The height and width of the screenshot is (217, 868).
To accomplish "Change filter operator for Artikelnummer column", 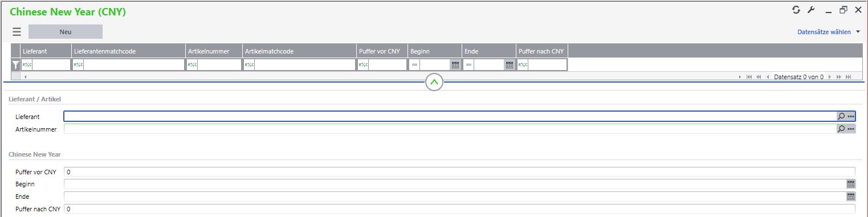I will pos(192,65).
